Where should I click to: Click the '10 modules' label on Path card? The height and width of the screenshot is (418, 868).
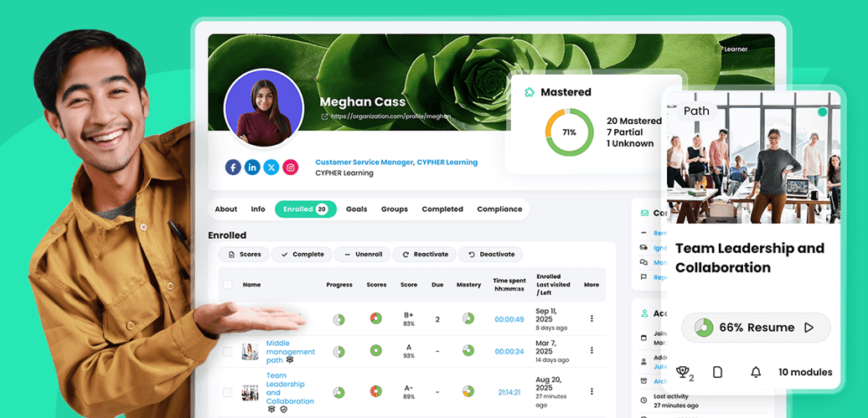pyautogui.click(x=805, y=372)
